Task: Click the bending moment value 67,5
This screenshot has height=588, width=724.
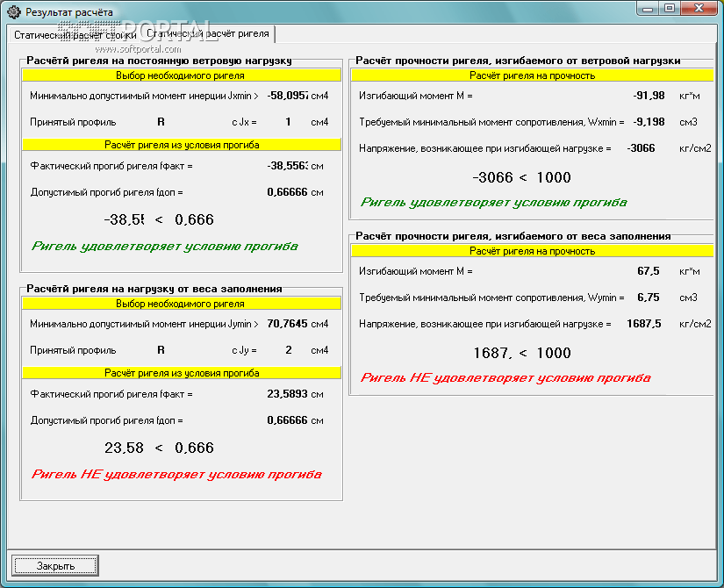Action: click(649, 271)
